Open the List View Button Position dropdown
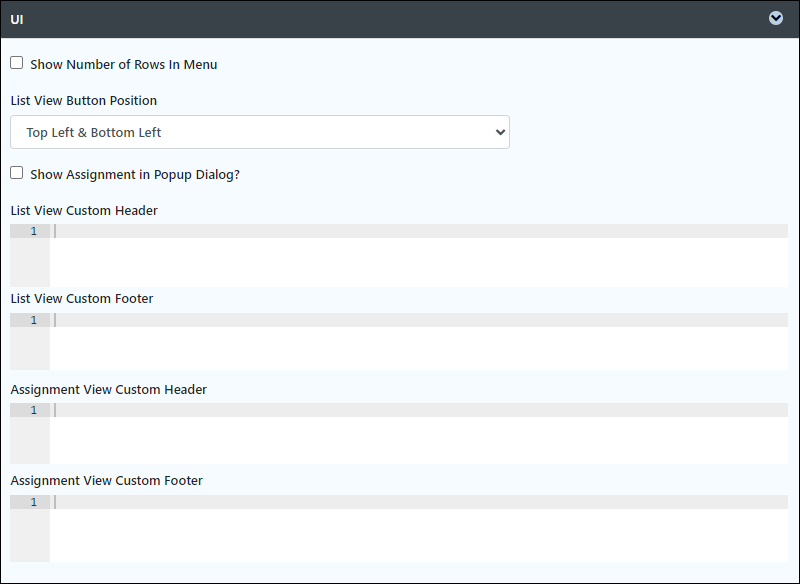800x584 pixels. coord(260,132)
